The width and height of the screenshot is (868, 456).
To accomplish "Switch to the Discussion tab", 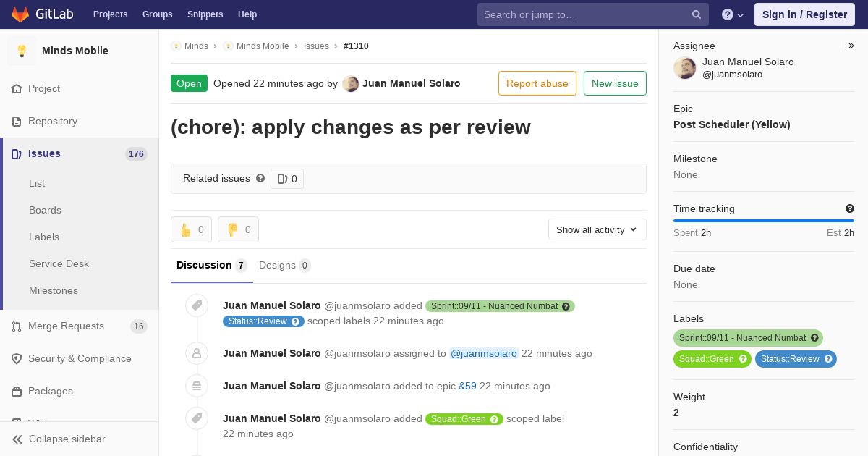I will click(x=212, y=266).
